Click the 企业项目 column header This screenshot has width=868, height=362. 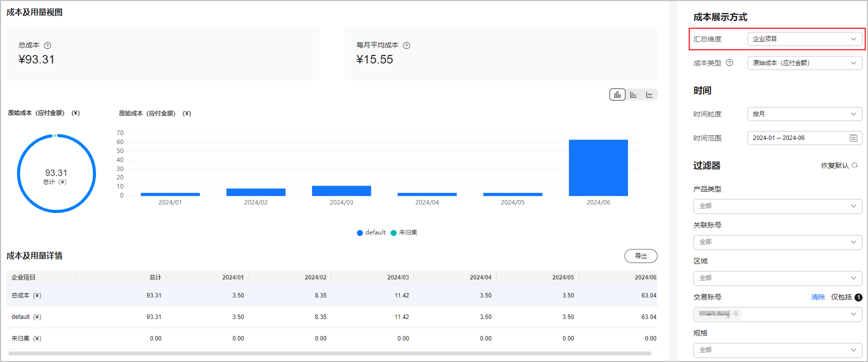23,277
